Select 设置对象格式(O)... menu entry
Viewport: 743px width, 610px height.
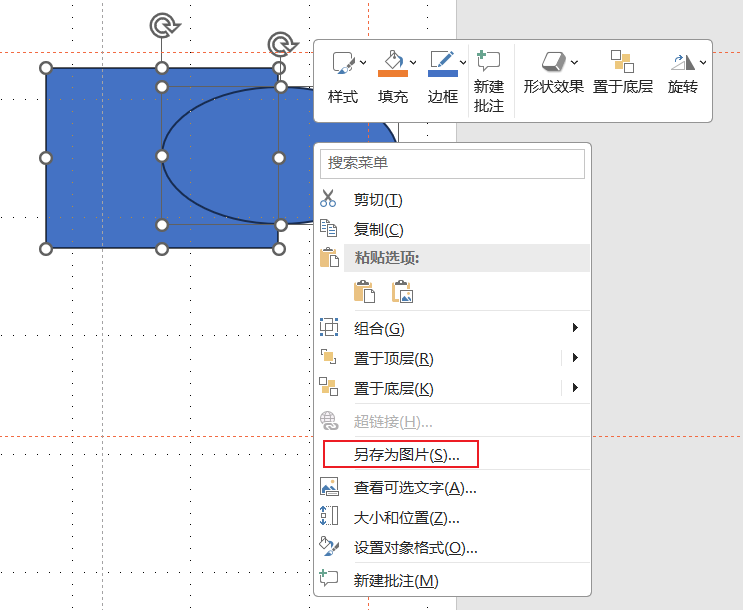click(x=452, y=547)
